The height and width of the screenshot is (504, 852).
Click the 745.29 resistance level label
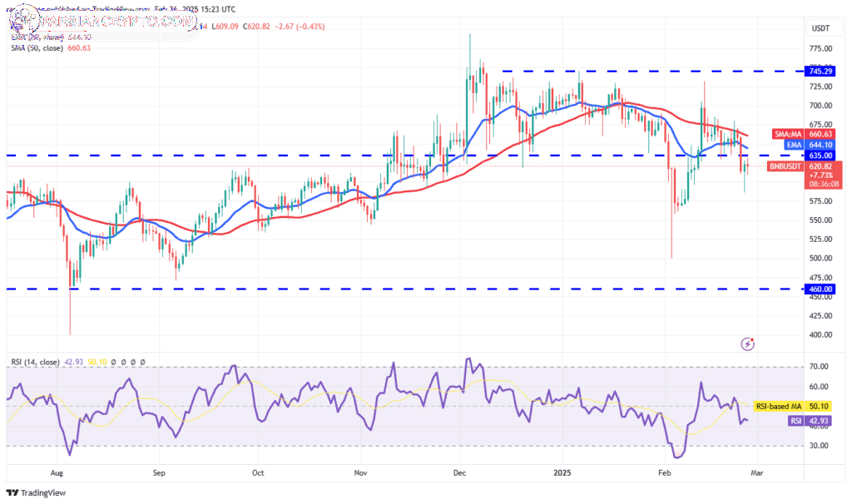[820, 72]
